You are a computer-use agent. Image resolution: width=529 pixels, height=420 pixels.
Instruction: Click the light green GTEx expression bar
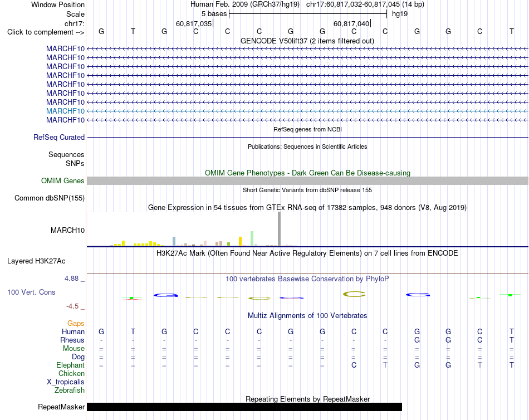pos(252,238)
